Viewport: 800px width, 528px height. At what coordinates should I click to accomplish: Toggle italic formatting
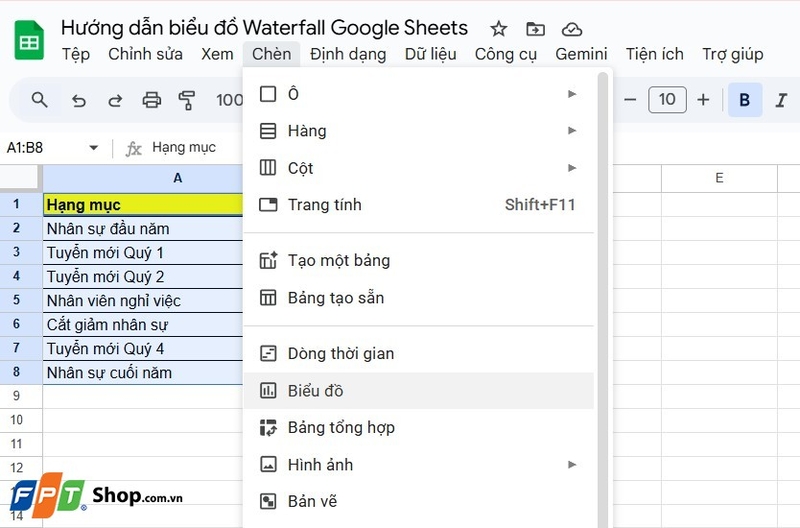click(781, 99)
